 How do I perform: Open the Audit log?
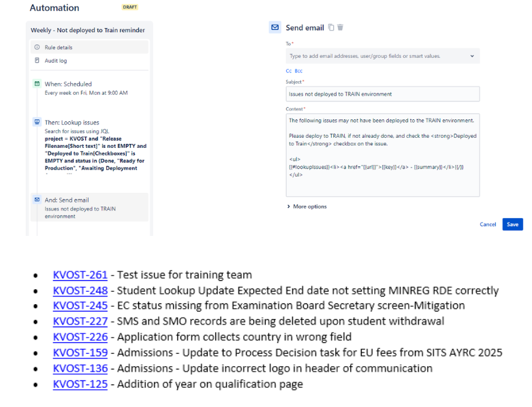coord(89,61)
